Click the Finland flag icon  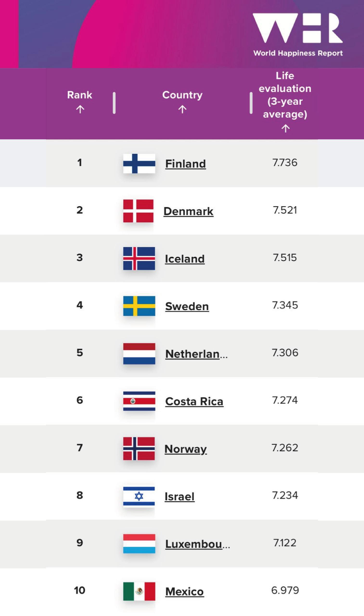point(139,163)
